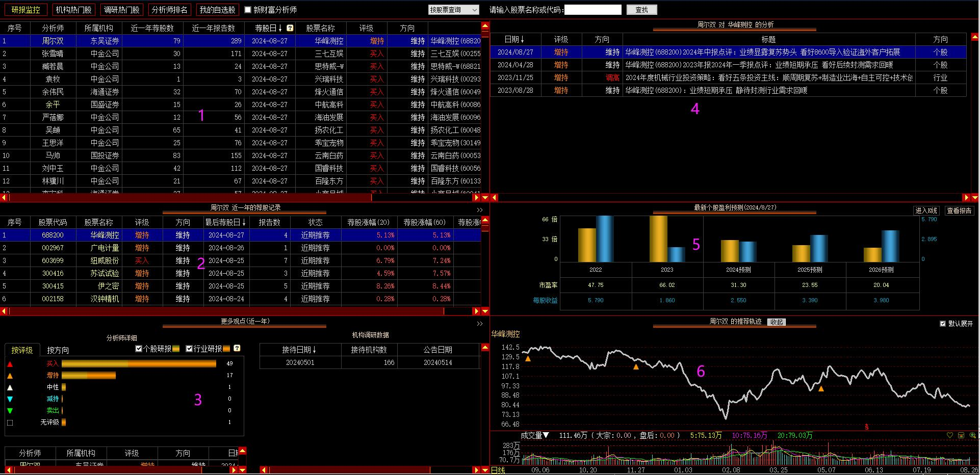Click the stock name or code input field

592,10
